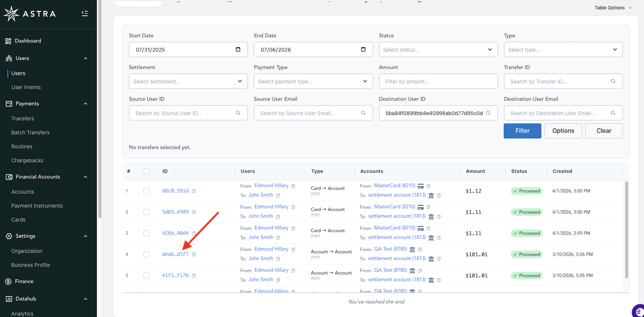The width and height of the screenshot is (644, 317).
Task: Copy the MasterCard (8210) ID in row 1
Action: (x=428, y=186)
